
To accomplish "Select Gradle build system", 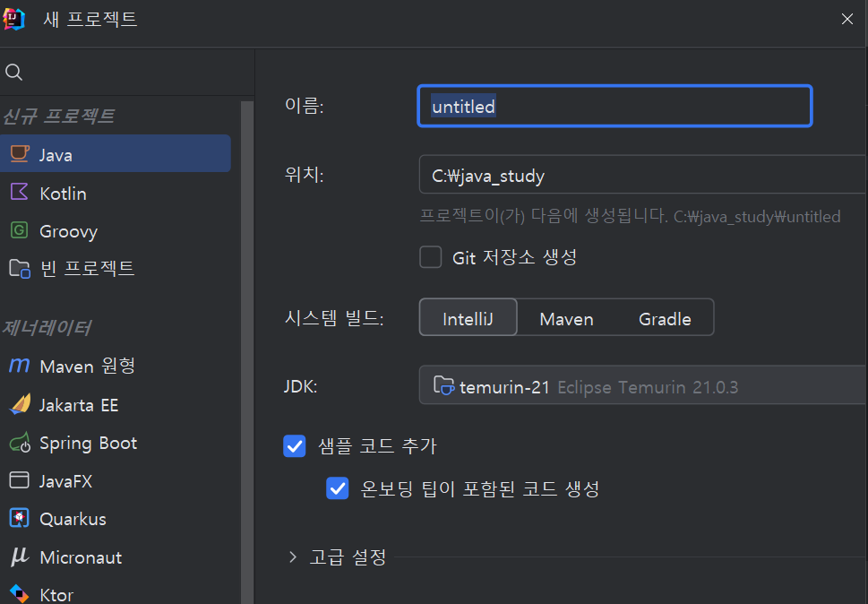I will click(665, 317).
